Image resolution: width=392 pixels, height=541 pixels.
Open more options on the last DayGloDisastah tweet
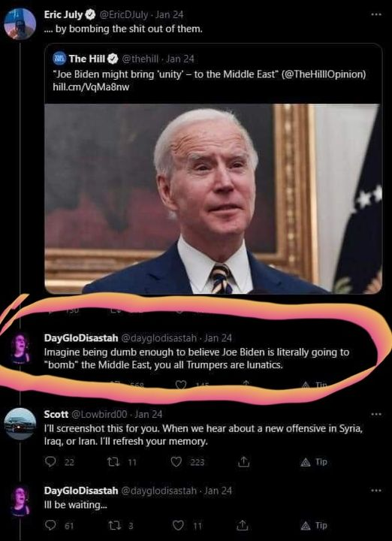(x=376, y=491)
